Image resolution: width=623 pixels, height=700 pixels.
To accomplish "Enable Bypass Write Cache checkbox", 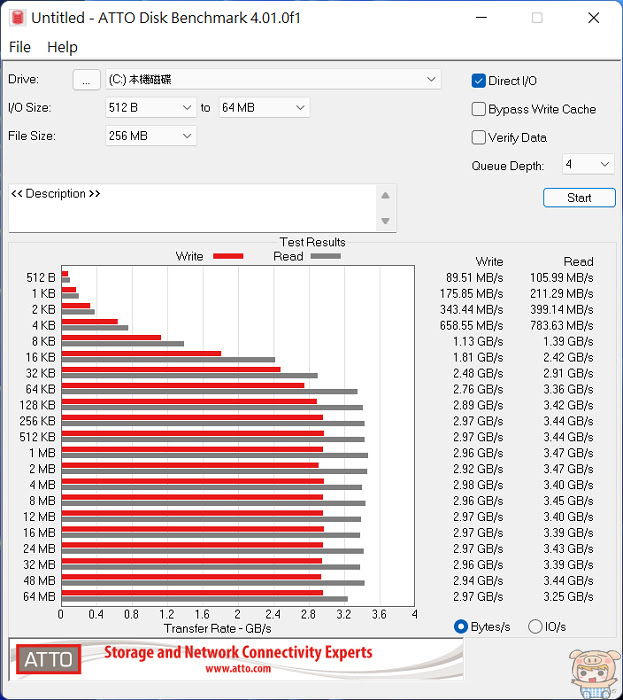I will tap(478, 109).
